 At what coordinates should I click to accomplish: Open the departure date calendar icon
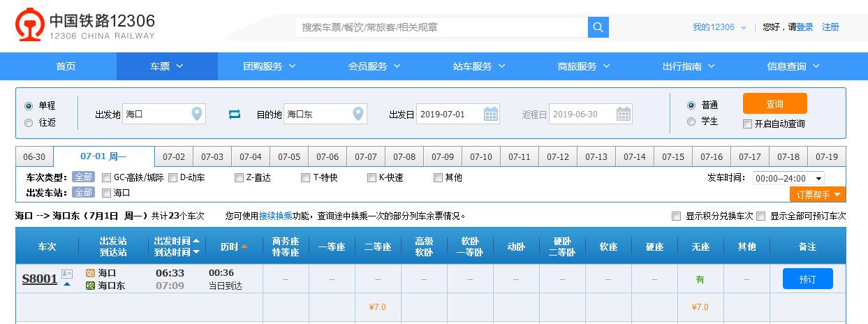pos(491,114)
